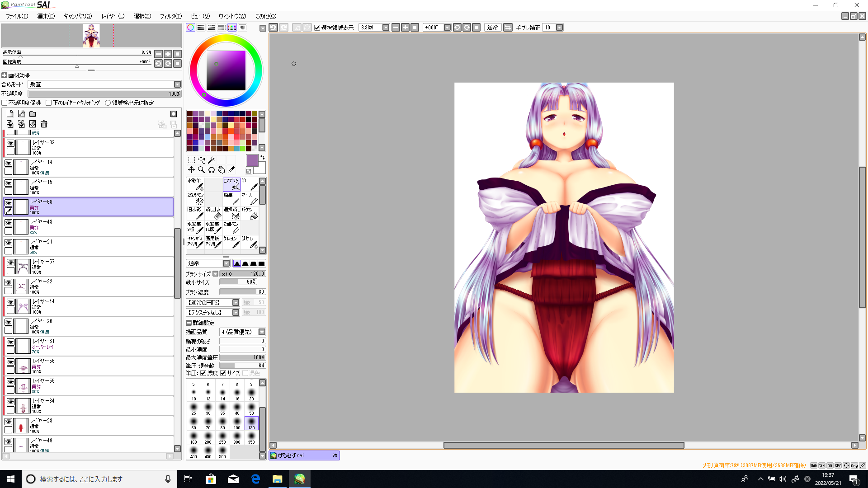Open the ウィンドウ(W) menu
Viewport: 868px width, 488px height.
coord(232,16)
